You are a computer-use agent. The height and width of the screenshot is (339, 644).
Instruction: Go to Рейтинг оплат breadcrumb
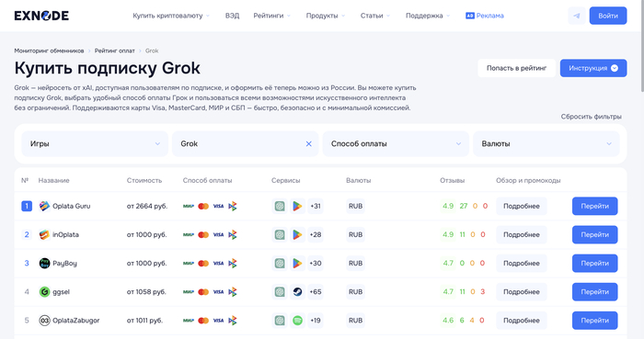coord(115,51)
